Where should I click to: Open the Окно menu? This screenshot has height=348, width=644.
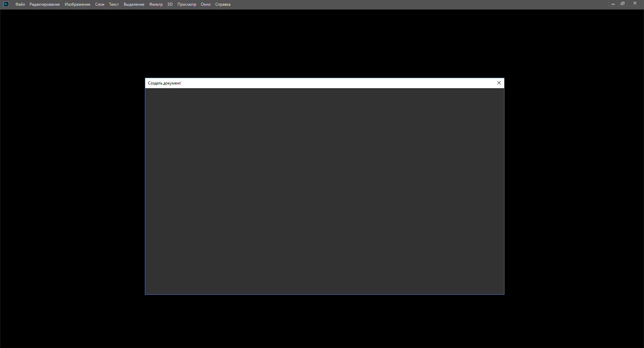(x=206, y=4)
